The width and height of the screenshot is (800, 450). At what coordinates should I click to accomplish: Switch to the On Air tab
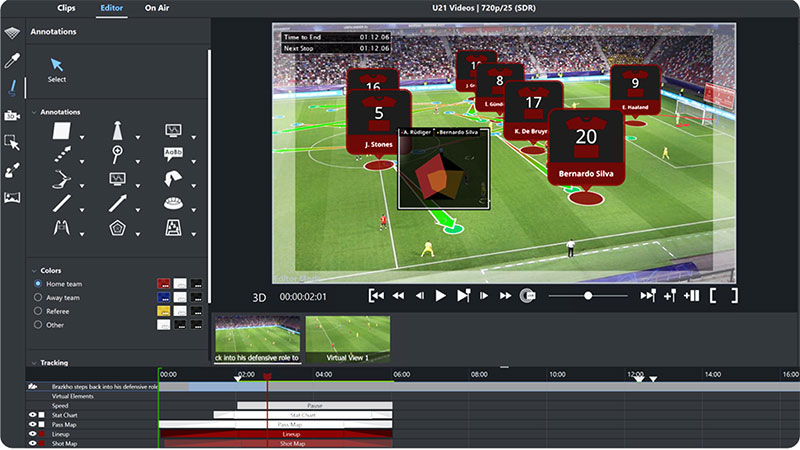(157, 8)
